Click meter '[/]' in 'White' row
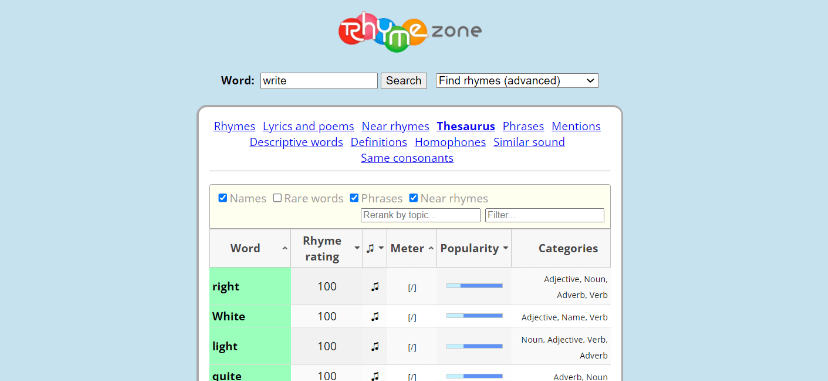828x381 pixels. 412,318
